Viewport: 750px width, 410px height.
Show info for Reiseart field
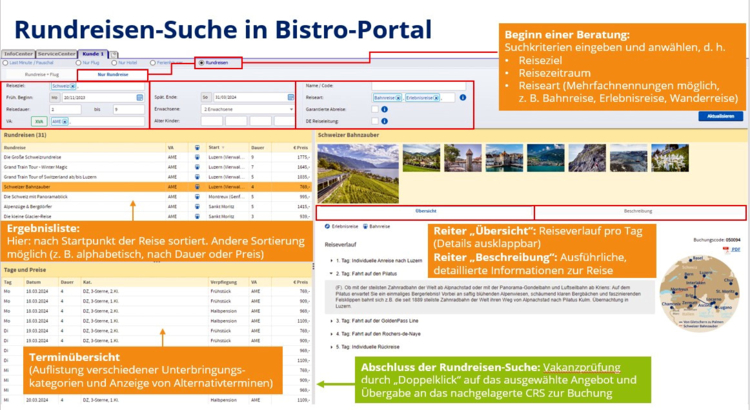pyautogui.click(x=463, y=97)
